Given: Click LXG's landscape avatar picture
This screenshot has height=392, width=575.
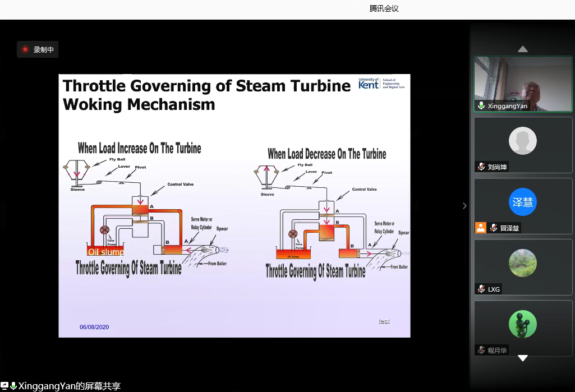Looking at the screenshot, I should click(x=523, y=263).
